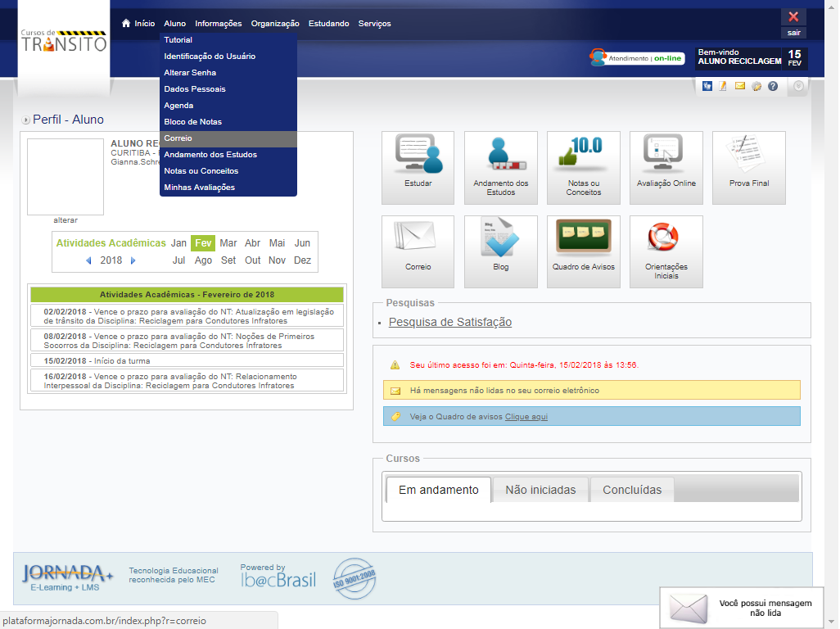Screen dimensions: 840x629
Task: Select Mar in the activities calendar
Action: click(x=228, y=243)
